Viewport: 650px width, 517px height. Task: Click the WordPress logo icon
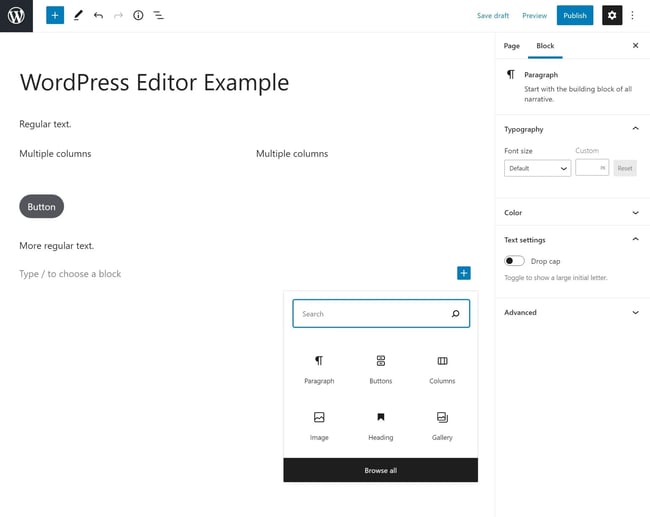coord(16,16)
